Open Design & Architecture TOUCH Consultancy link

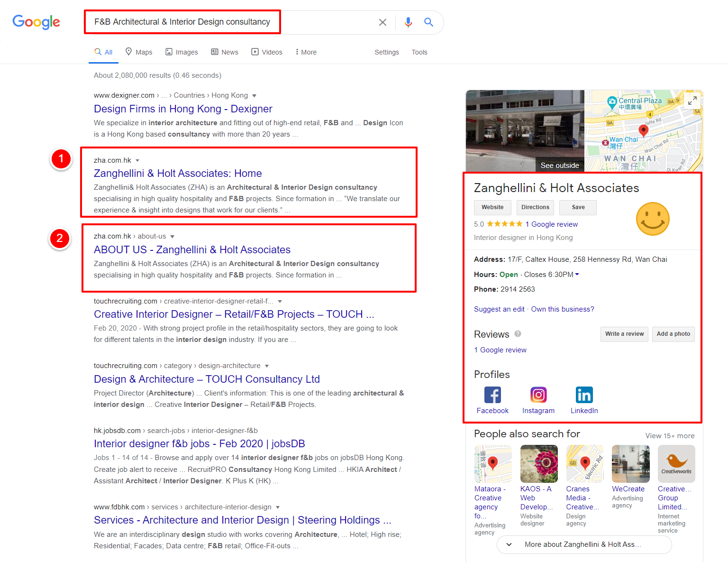(x=207, y=379)
